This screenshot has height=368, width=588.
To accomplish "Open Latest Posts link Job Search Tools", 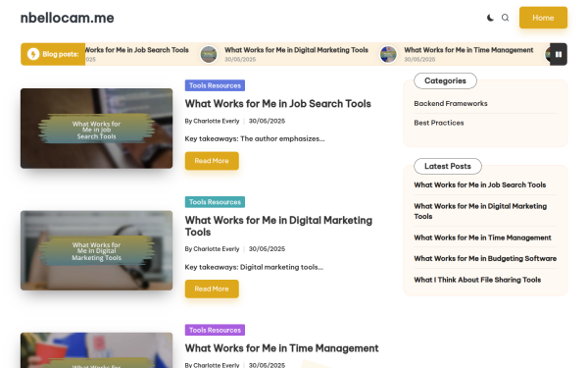I will pos(479,184).
